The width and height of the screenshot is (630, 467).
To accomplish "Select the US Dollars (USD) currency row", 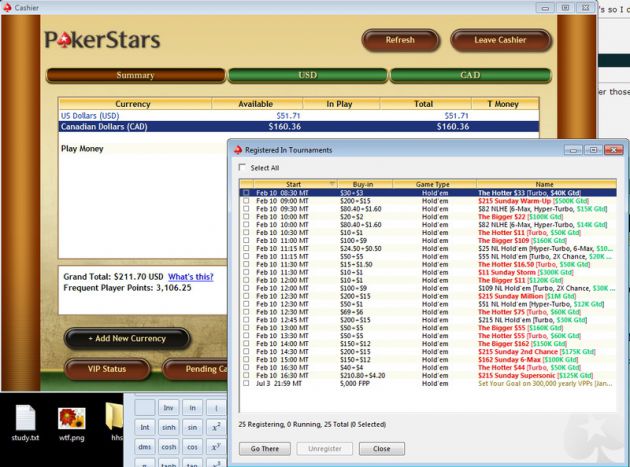I will pyautogui.click(x=299, y=116).
